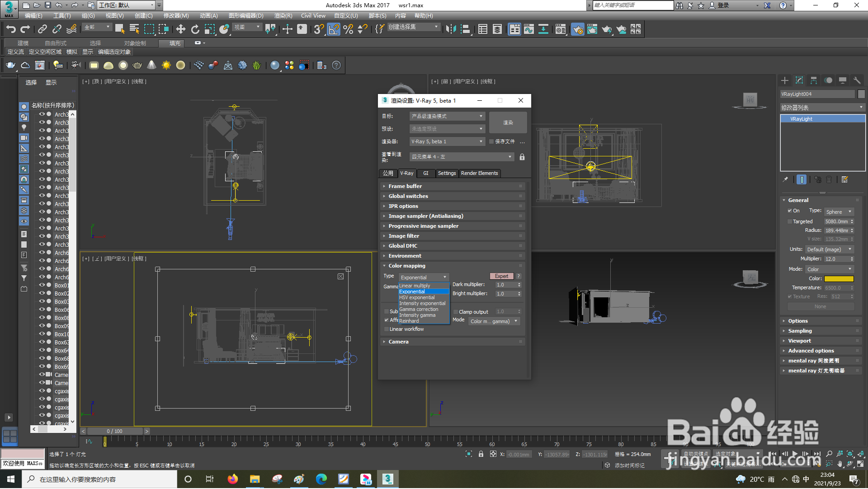The height and width of the screenshot is (489, 868).
Task: Click the object color swatch beside VRayLight004
Action: pos(861,94)
